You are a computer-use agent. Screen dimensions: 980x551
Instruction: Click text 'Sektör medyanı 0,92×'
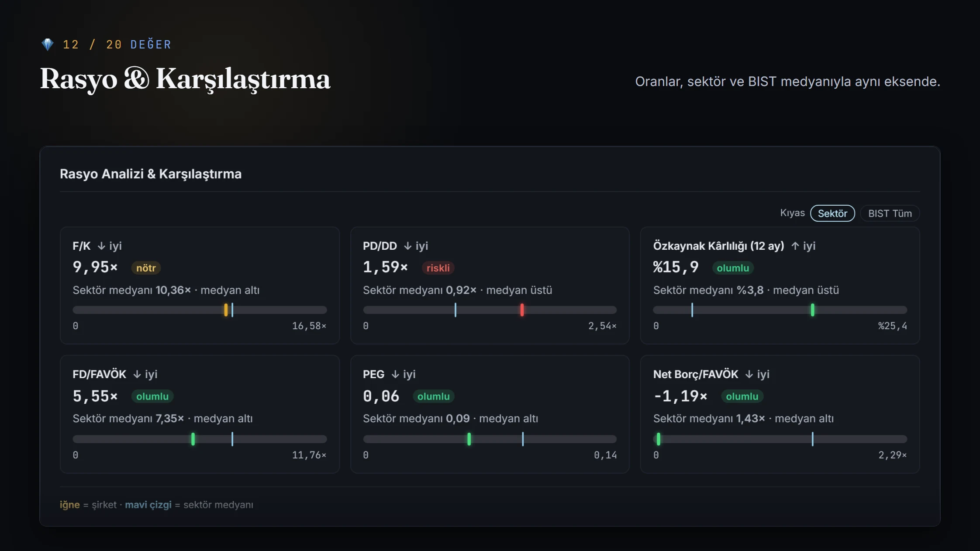tap(420, 290)
